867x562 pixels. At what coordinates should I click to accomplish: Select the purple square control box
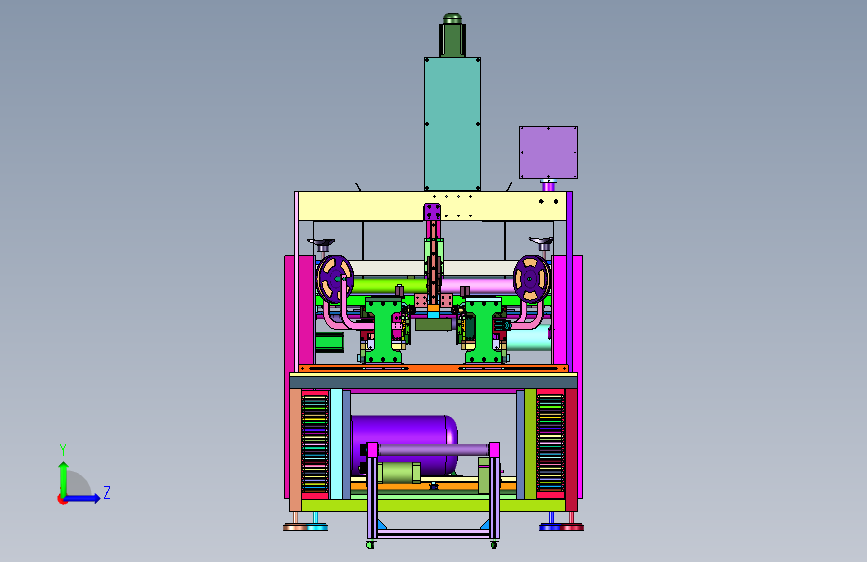click(549, 152)
